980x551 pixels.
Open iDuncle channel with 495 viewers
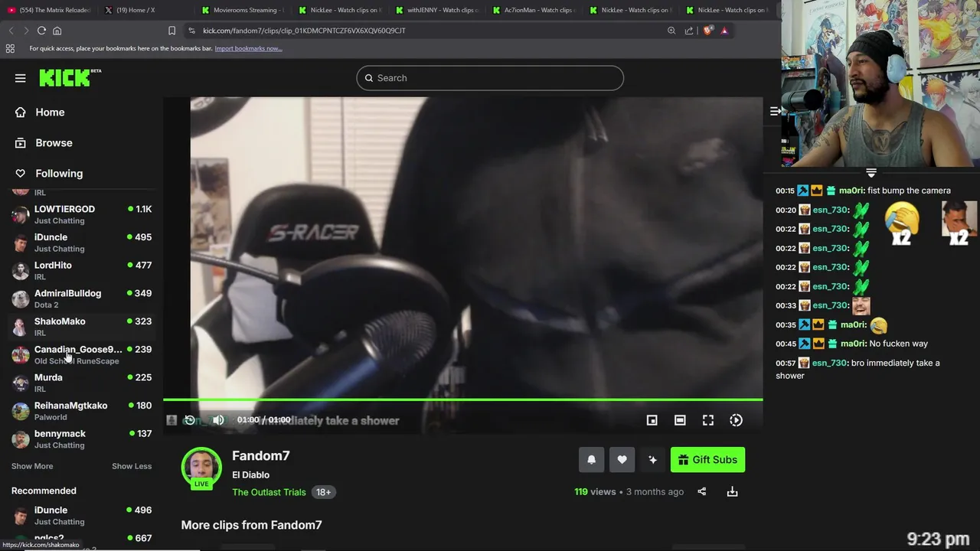[81, 243]
